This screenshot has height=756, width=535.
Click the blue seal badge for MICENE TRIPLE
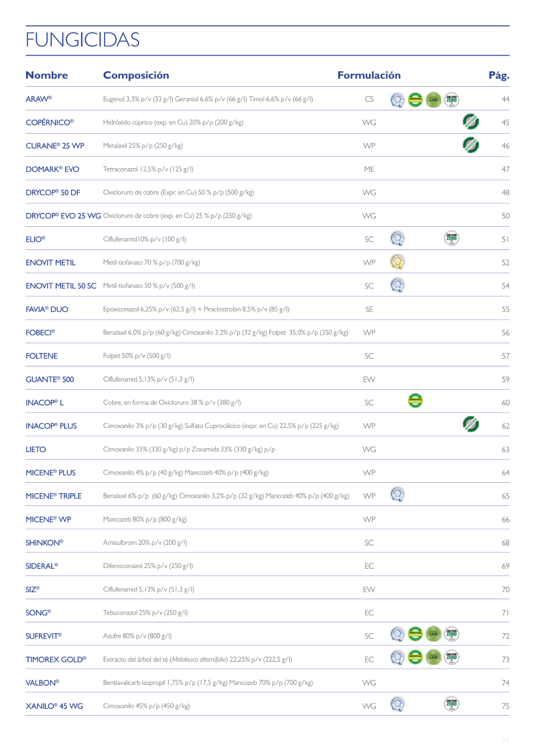click(397, 495)
